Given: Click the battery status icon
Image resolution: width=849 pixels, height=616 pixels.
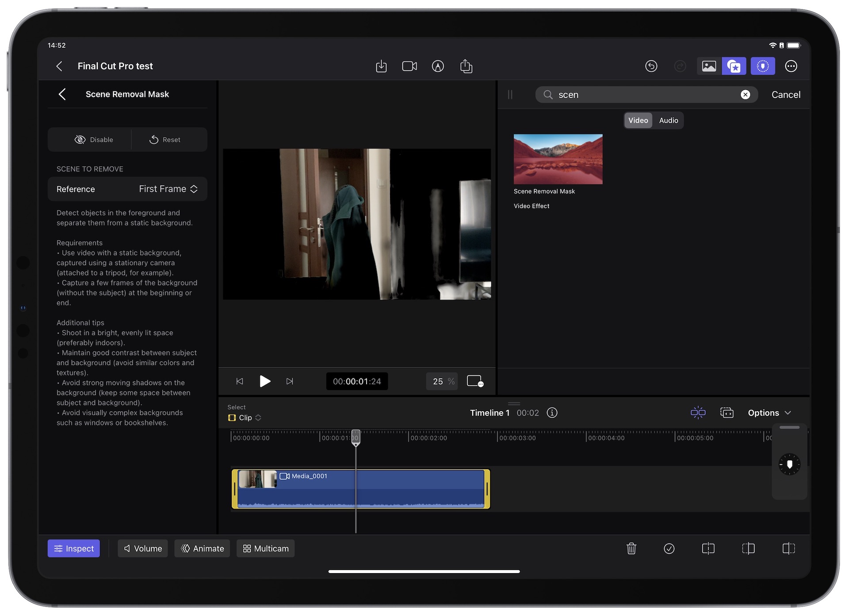Looking at the screenshot, I should [x=794, y=46].
